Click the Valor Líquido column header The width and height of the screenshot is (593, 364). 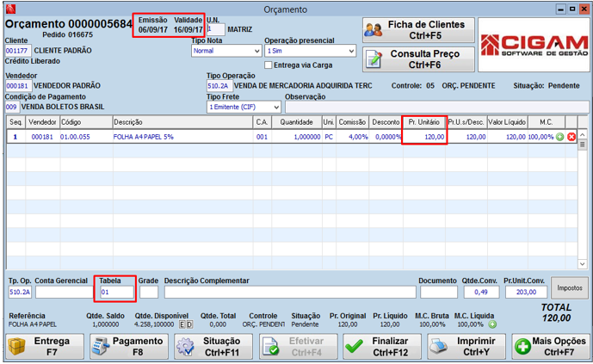tap(507, 122)
